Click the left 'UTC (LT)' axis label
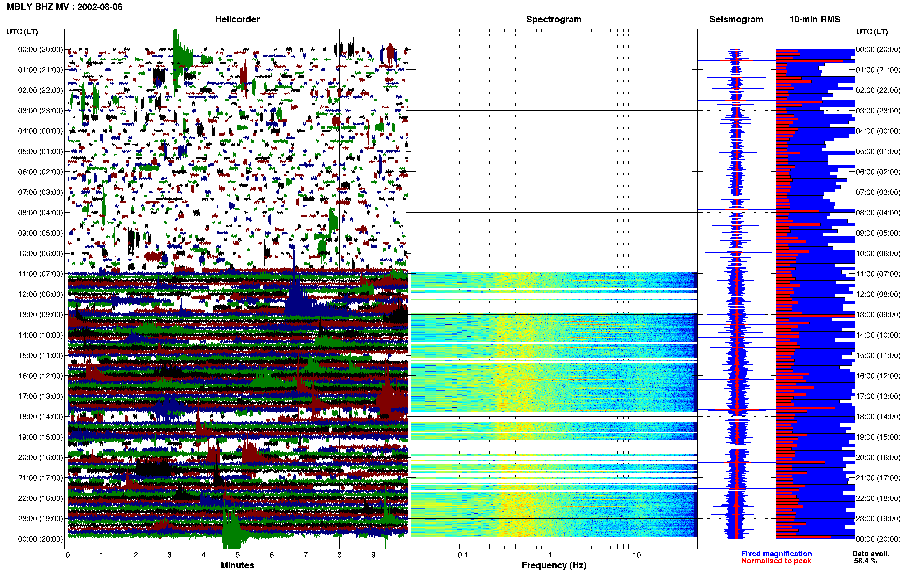The image size is (924, 578). pyautogui.click(x=22, y=32)
